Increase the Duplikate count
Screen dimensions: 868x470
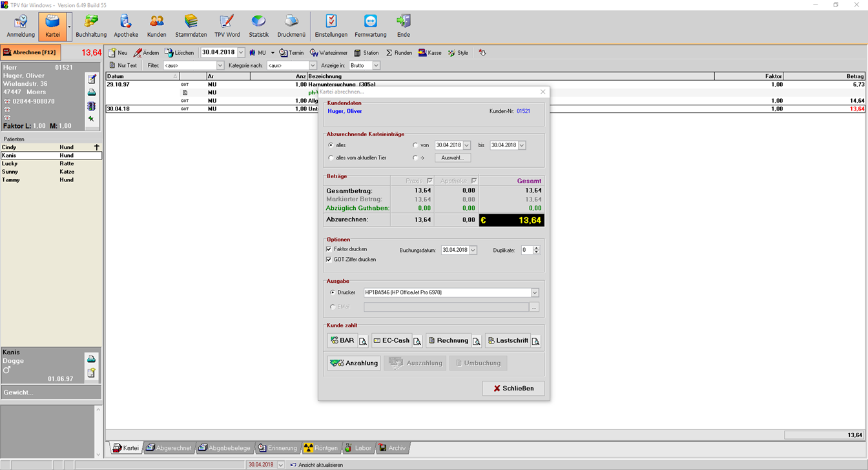537,248
